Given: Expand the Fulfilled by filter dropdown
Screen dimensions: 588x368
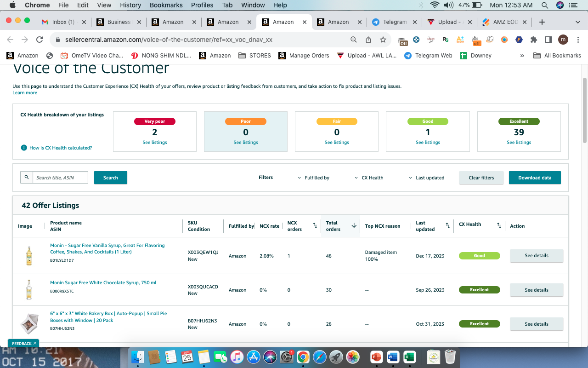Looking at the screenshot, I should (x=314, y=178).
